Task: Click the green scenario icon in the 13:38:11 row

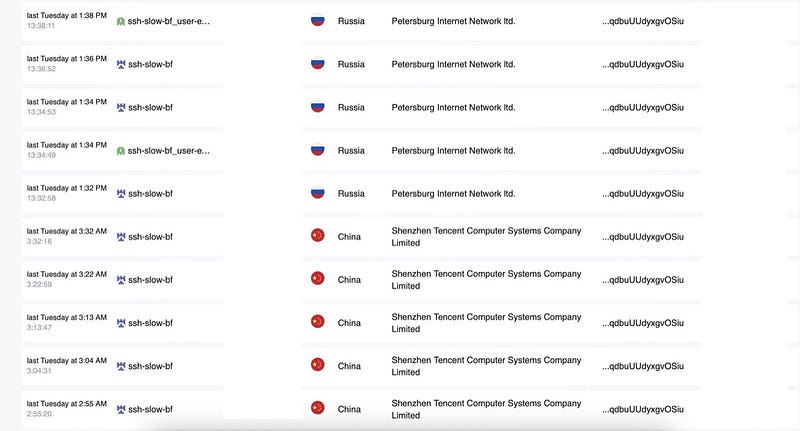Action: pyautogui.click(x=120, y=21)
